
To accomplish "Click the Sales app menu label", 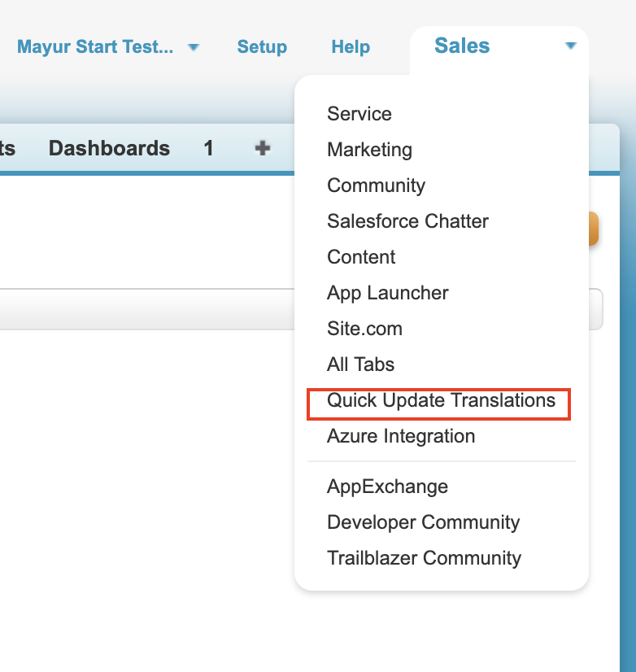I will coord(462,46).
